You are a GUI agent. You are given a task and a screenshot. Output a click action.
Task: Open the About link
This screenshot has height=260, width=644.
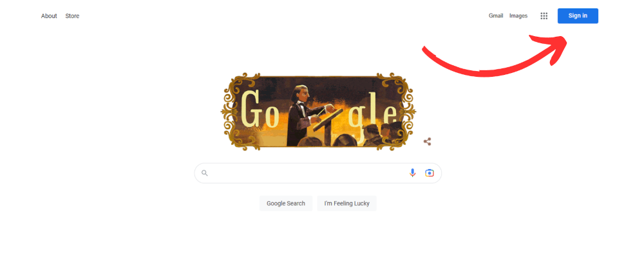[49, 16]
